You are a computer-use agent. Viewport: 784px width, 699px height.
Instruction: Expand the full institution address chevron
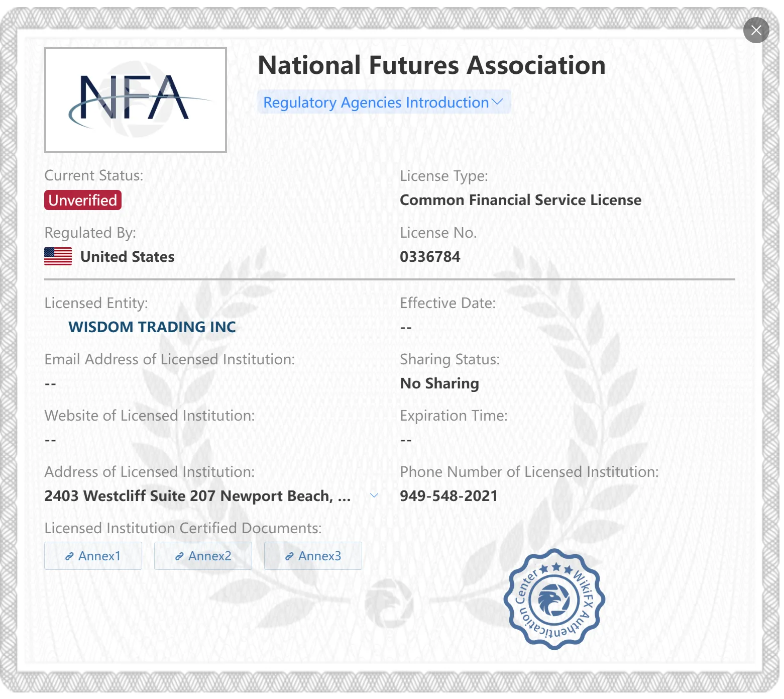coord(374,495)
